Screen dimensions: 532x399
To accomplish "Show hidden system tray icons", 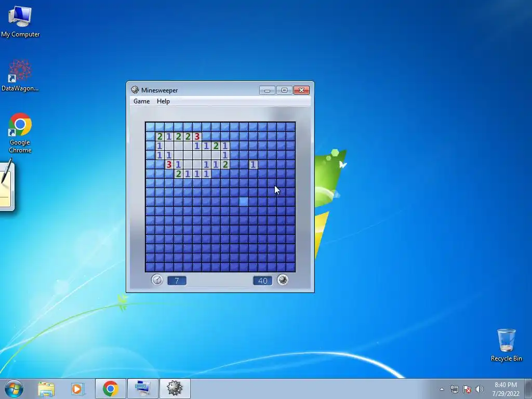I will point(442,389).
